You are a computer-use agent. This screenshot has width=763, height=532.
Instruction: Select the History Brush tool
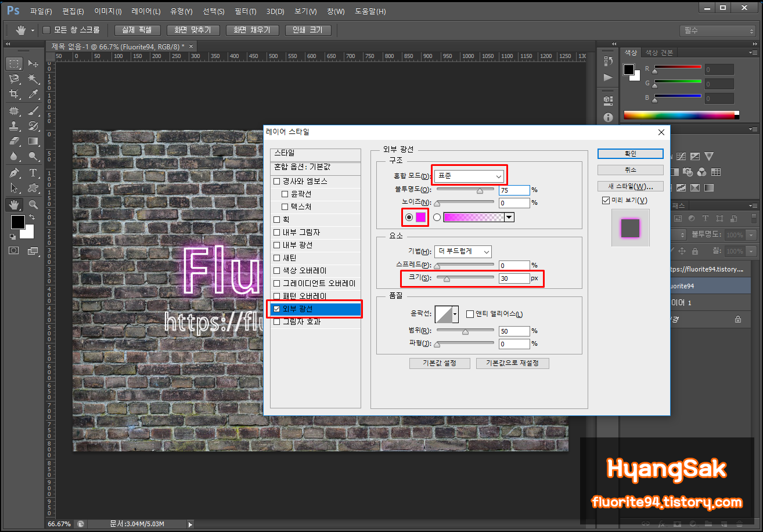point(33,126)
